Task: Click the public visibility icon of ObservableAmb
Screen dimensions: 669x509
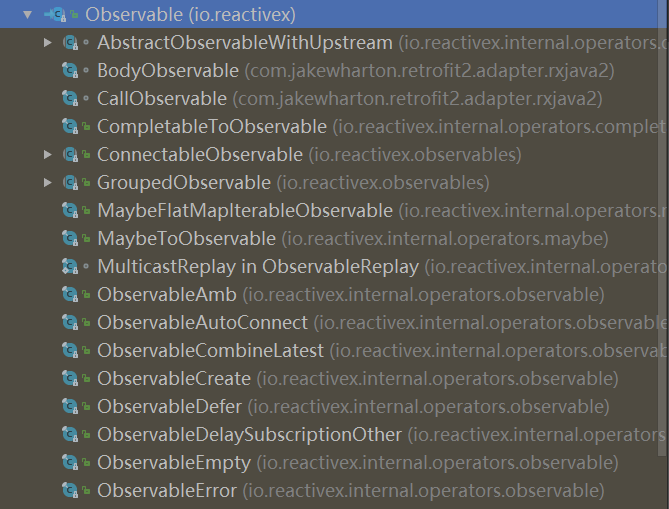Action: click(86, 294)
